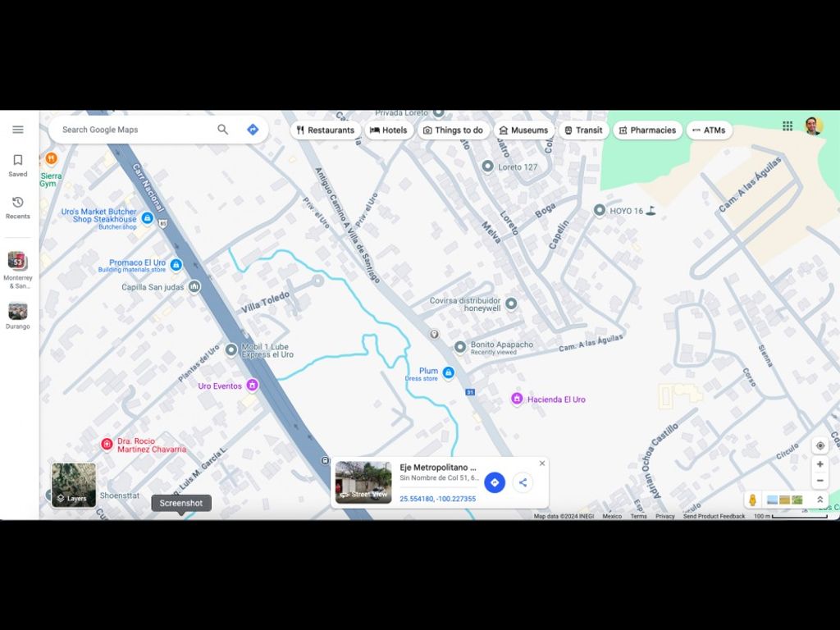Open the Durango recent thumbnail

18,316
